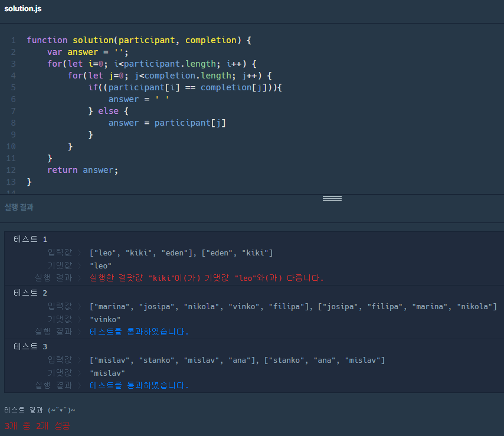Click expected value "leo"
The height and width of the screenshot is (436, 504).
click(x=100, y=265)
